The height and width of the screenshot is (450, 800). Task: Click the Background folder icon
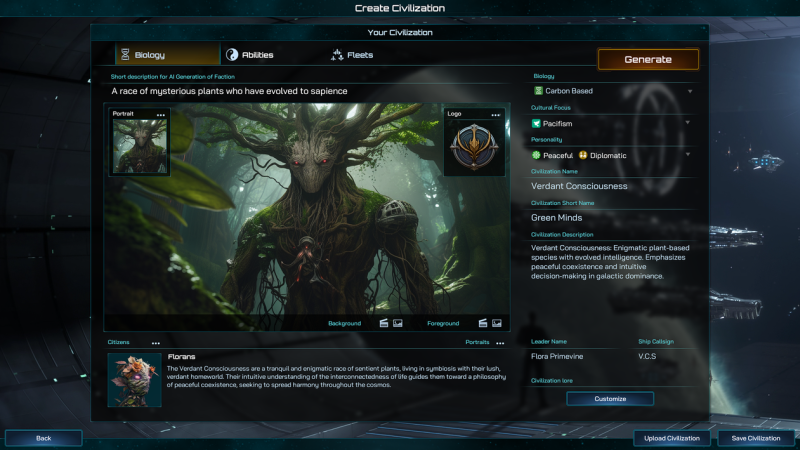[x=384, y=323]
